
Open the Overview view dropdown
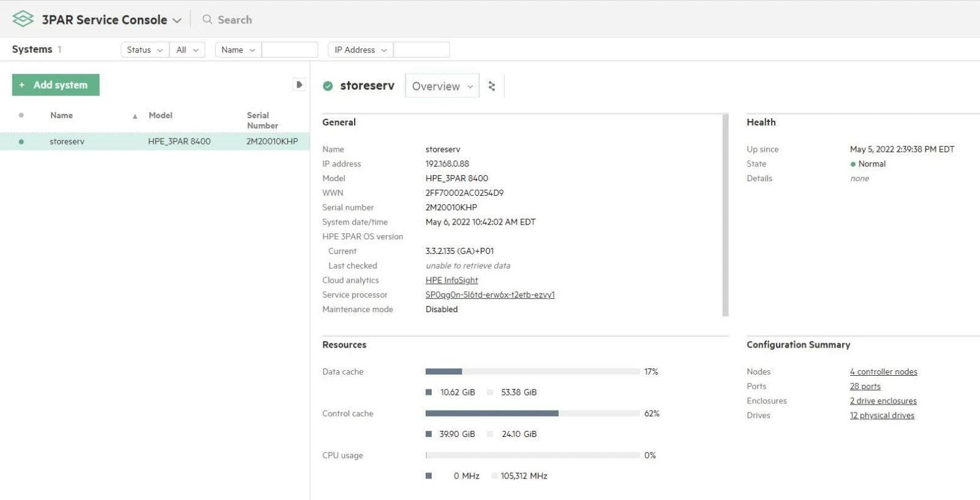coord(442,86)
